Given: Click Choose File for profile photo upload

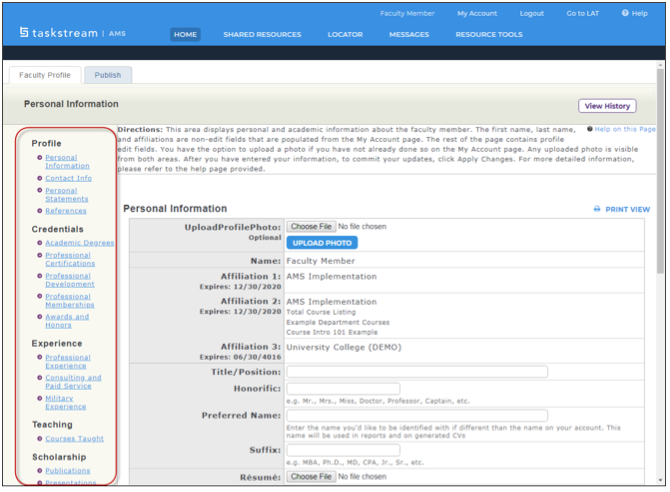Looking at the screenshot, I should pyautogui.click(x=311, y=227).
